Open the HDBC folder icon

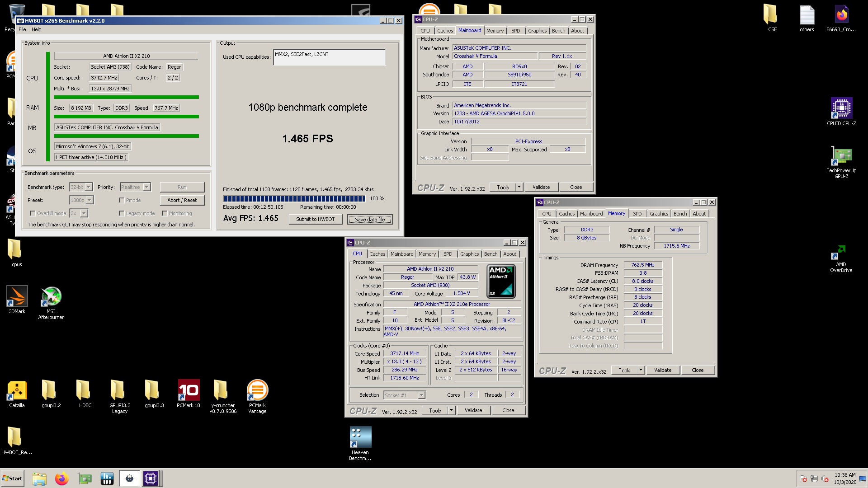(x=85, y=394)
